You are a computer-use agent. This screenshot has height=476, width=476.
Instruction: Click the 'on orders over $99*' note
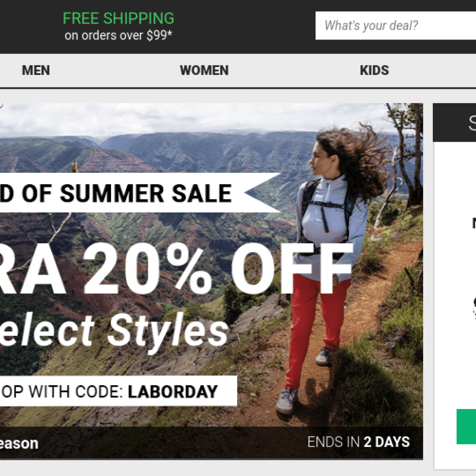(x=119, y=35)
